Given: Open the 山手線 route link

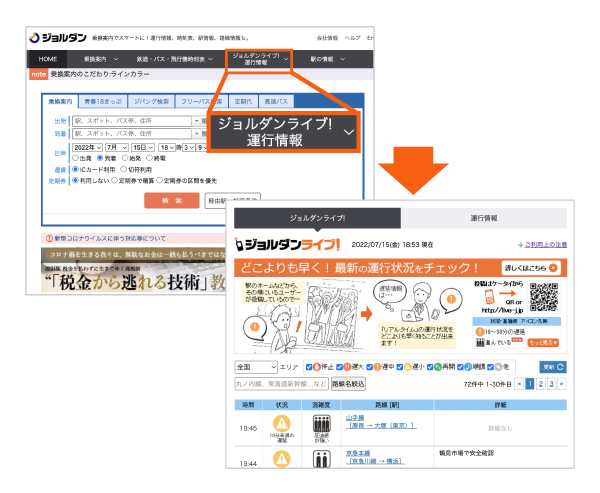Looking at the screenshot, I should 355,418.
